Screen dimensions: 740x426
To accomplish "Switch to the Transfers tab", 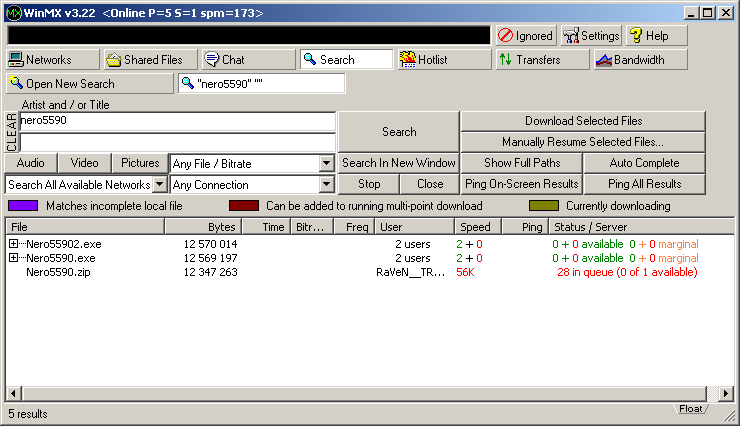I will point(542,60).
